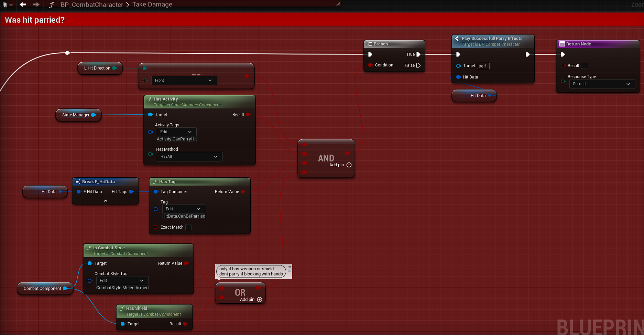Toggle the Return Node Result checkbox

(584, 66)
